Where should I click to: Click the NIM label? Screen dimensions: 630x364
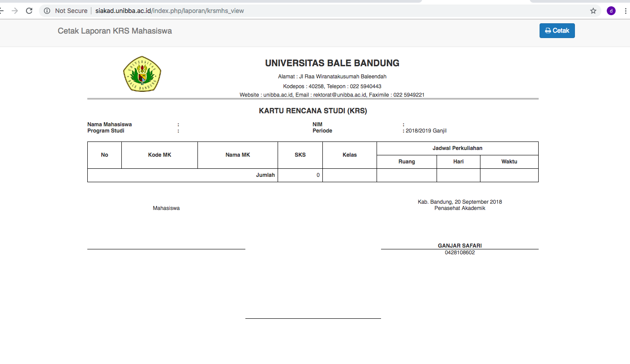pos(317,124)
